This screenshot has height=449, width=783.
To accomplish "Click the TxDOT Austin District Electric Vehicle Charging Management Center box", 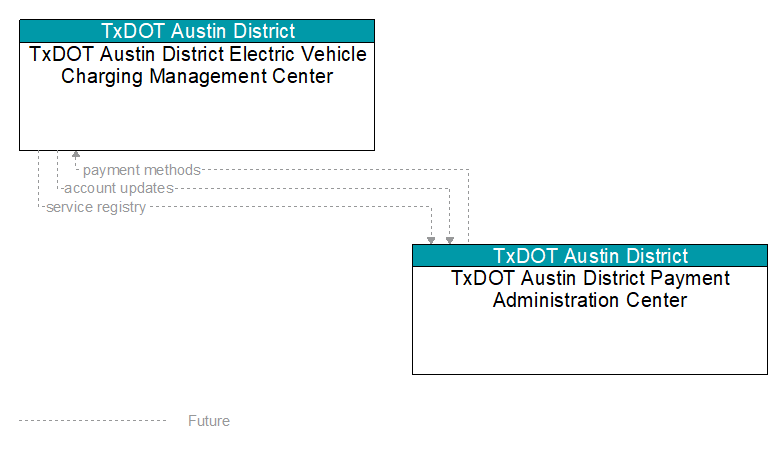I will (197, 85).
